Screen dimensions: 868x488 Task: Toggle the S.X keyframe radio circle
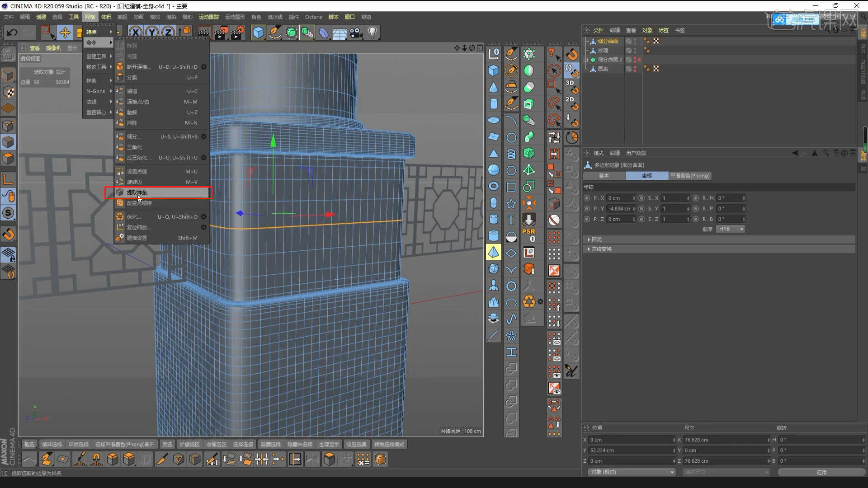click(642, 198)
